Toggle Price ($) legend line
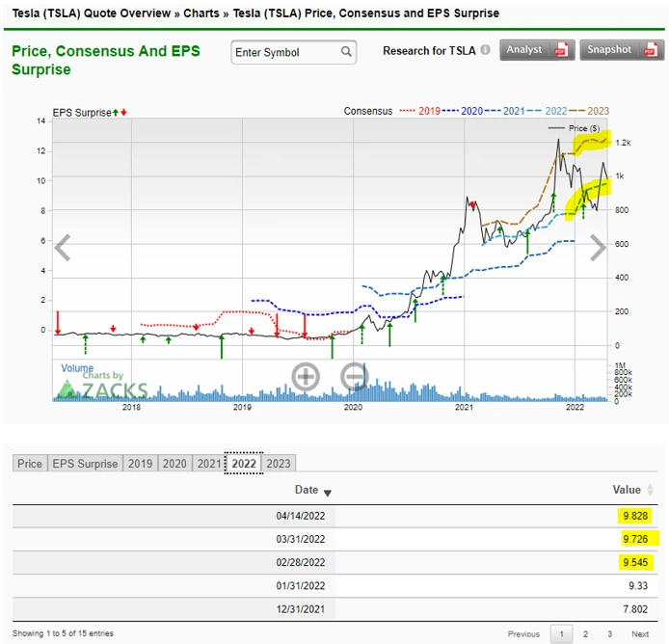Screen dimensions: 669x644 (x=575, y=128)
